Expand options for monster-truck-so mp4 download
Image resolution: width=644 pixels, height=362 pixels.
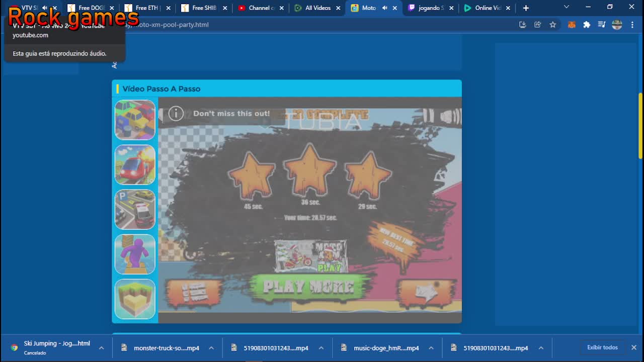click(x=211, y=348)
